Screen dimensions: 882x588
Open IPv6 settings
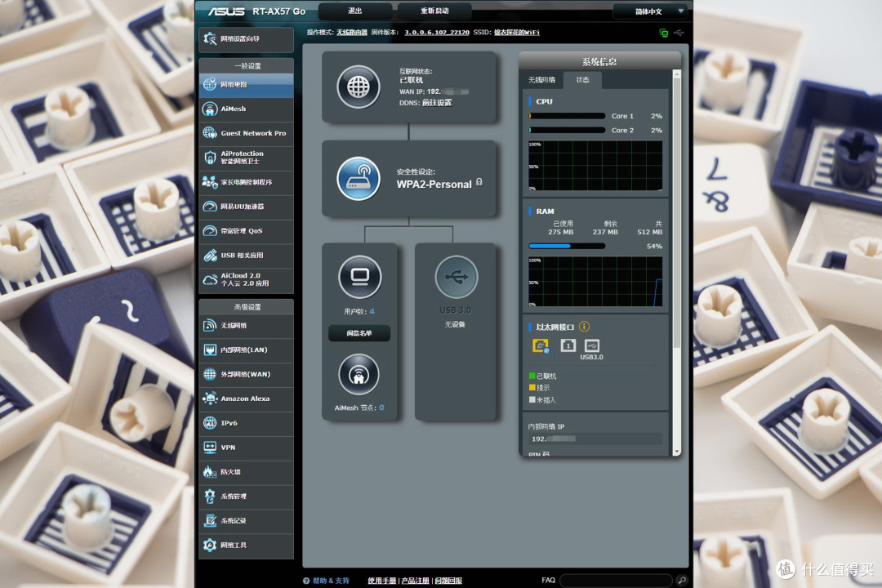(x=246, y=423)
